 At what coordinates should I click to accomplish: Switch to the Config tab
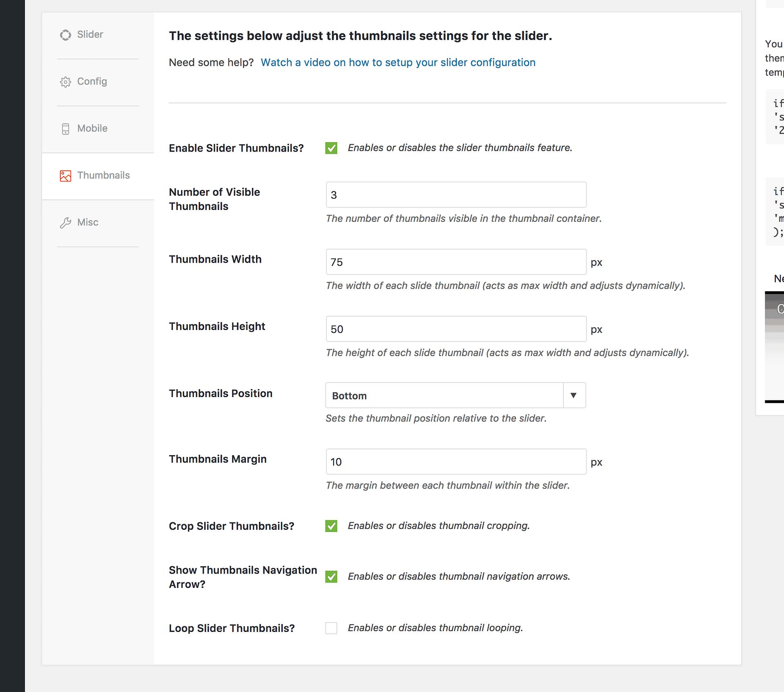point(92,81)
